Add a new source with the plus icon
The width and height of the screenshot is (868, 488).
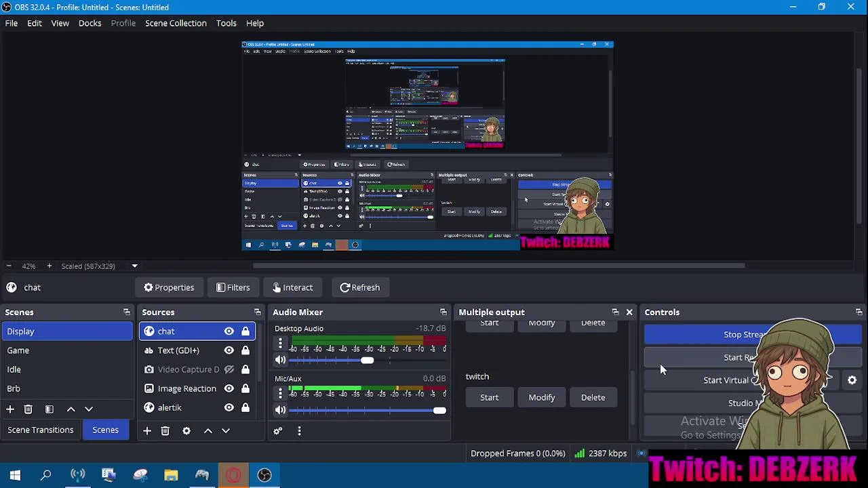pos(146,431)
